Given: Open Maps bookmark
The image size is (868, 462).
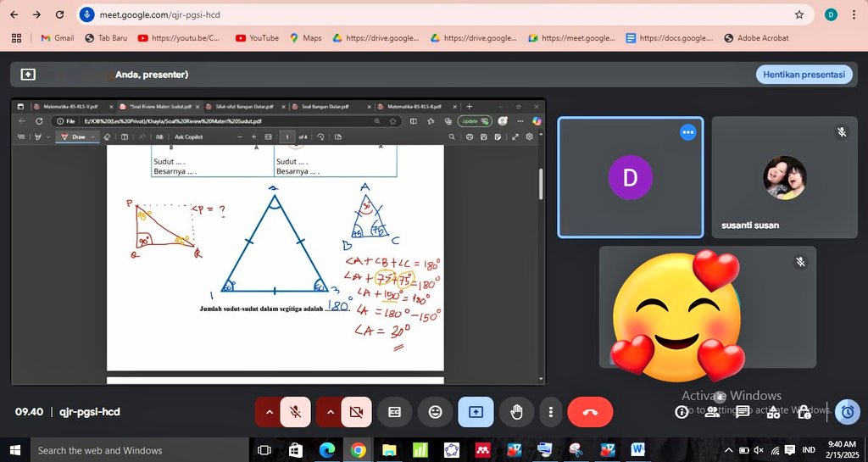Looking at the screenshot, I should click(305, 38).
